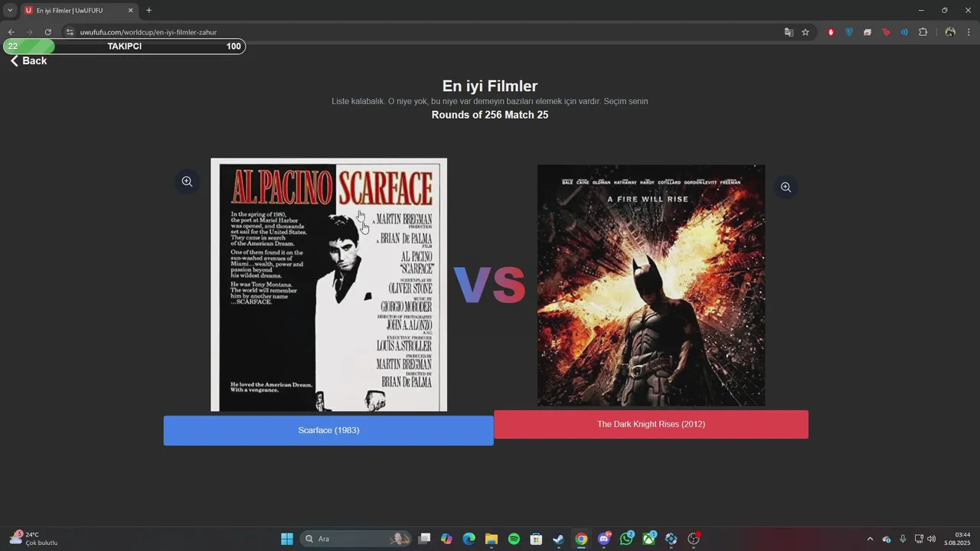The height and width of the screenshot is (551, 980).
Task: Open the blue sound waves extension icon
Action: point(904,32)
